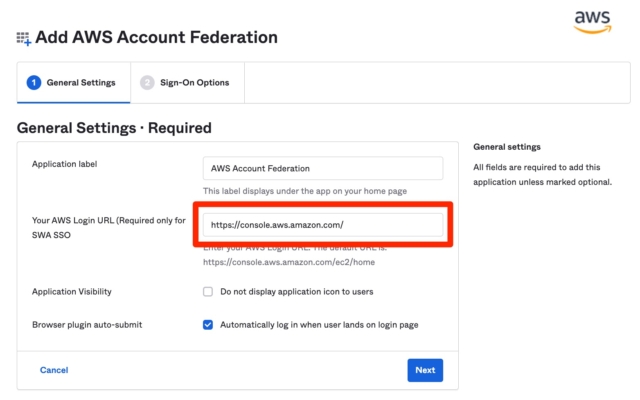Select the grey step 2 circle

(x=147, y=82)
